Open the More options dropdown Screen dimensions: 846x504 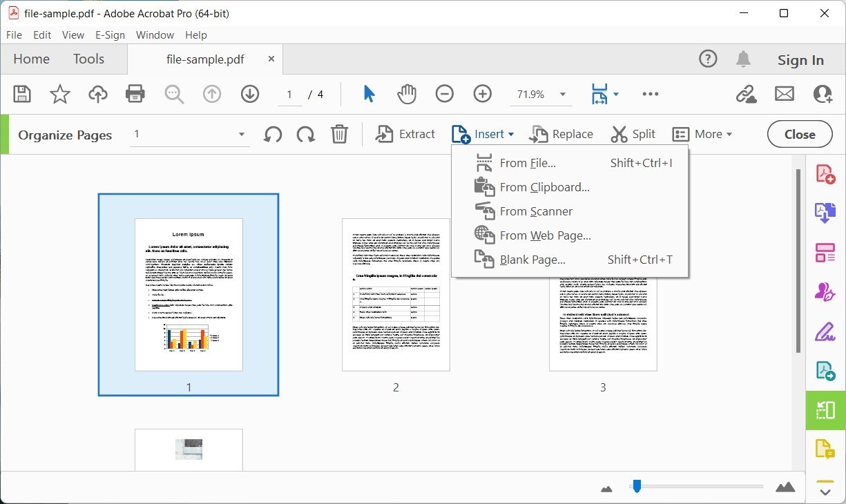(702, 135)
